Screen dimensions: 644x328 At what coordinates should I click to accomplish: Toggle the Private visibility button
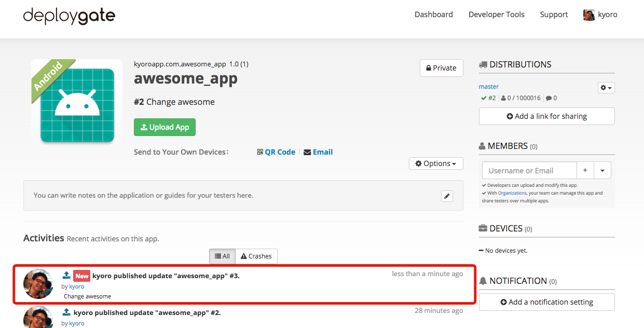coord(441,68)
